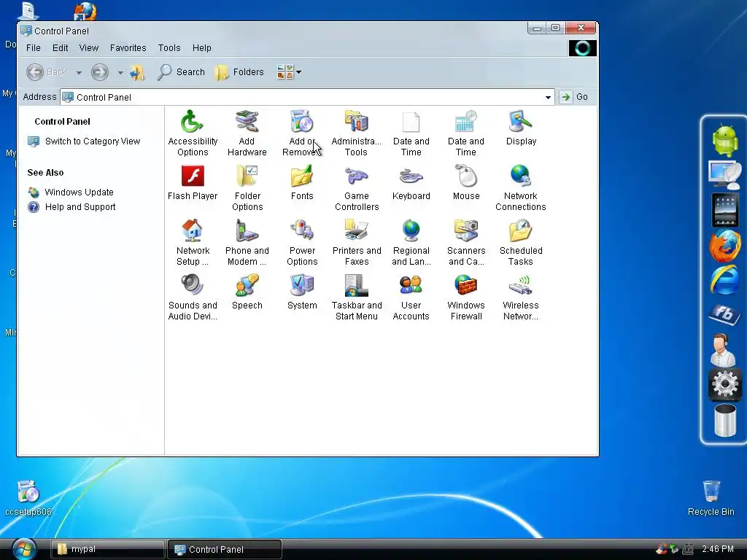Click the Up folder button
Image resolution: width=747 pixels, height=560 pixels.
tap(137, 72)
